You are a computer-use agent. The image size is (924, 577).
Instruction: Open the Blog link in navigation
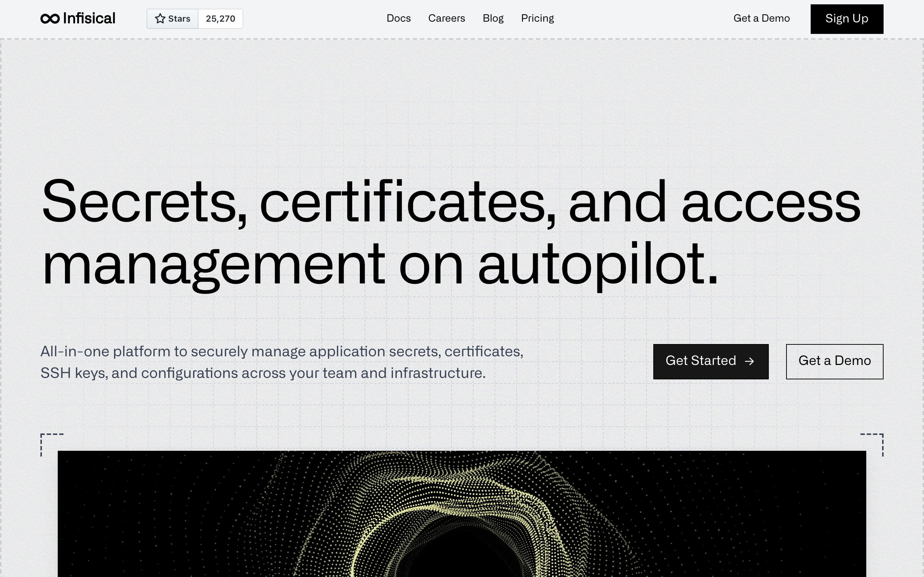(x=493, y=18)
